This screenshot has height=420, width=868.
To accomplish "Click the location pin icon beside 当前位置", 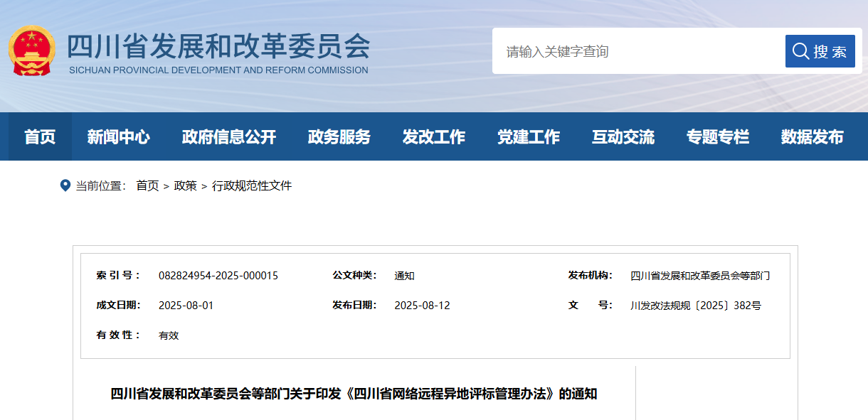I will click(65, 186).
